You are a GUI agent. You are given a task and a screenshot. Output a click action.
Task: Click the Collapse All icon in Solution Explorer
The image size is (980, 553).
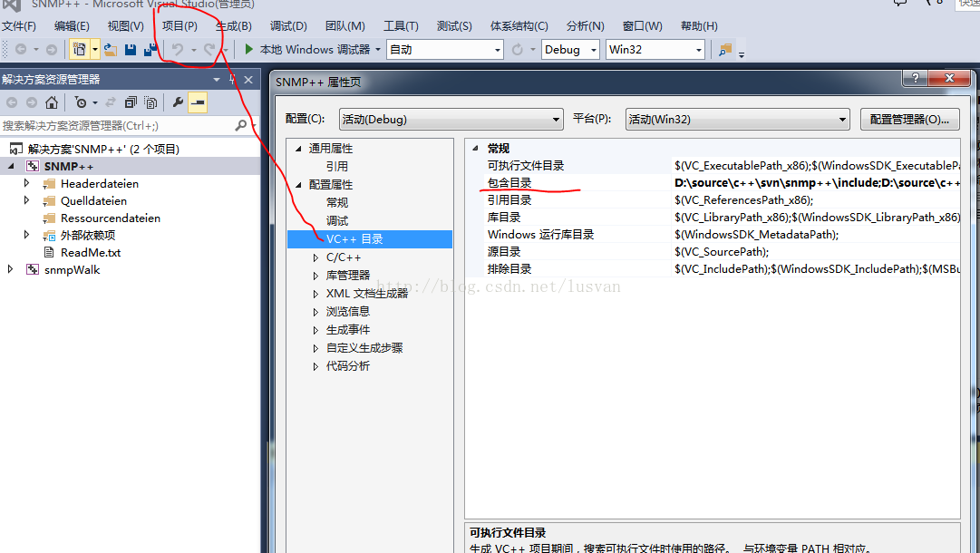click(x=131, y=102)
